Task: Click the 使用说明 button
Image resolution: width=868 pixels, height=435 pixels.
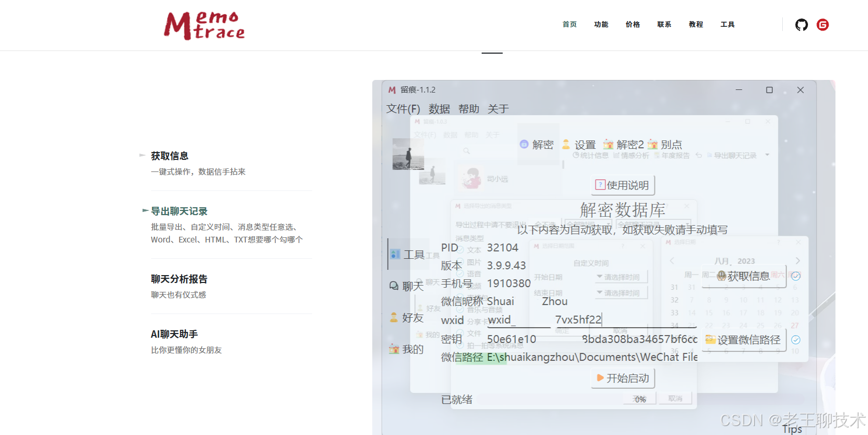Action: click(x=623, y=185)
